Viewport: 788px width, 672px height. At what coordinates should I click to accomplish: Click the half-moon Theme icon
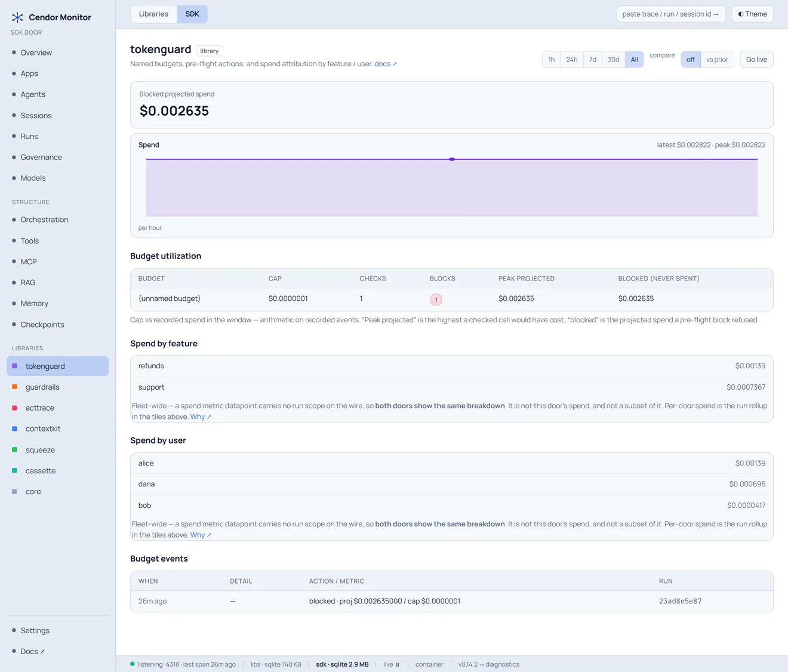click(741, 14)
